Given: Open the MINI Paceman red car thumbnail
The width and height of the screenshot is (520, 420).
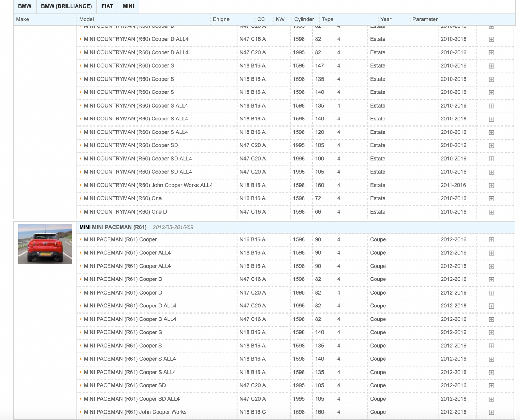Looking at the screenshot, I should click(45, 244).
